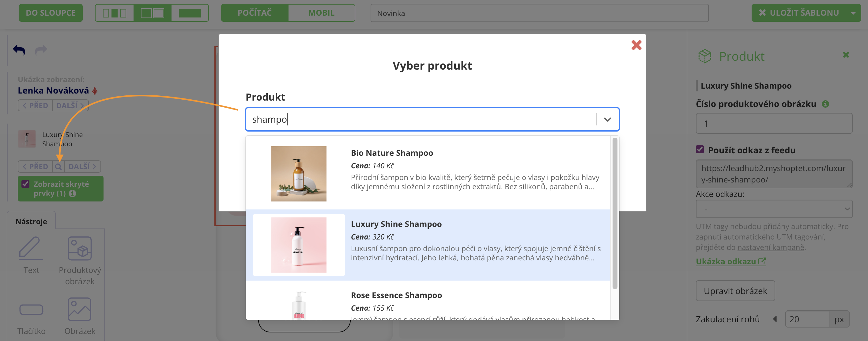Open Uložit šablonu dropdown arrow
This screenshot has width=868, height=341.
853,13
